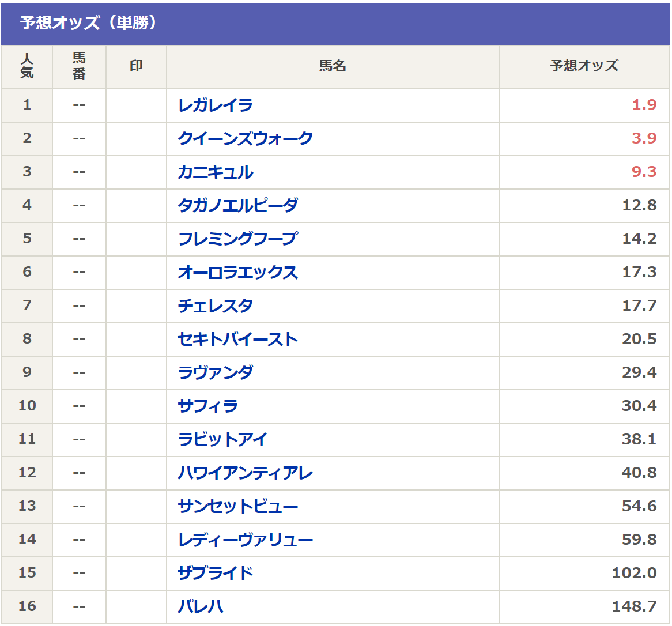Click the 1.9 odds for レガレイラ
Viewport: 672px width, 626px height.
644,105
